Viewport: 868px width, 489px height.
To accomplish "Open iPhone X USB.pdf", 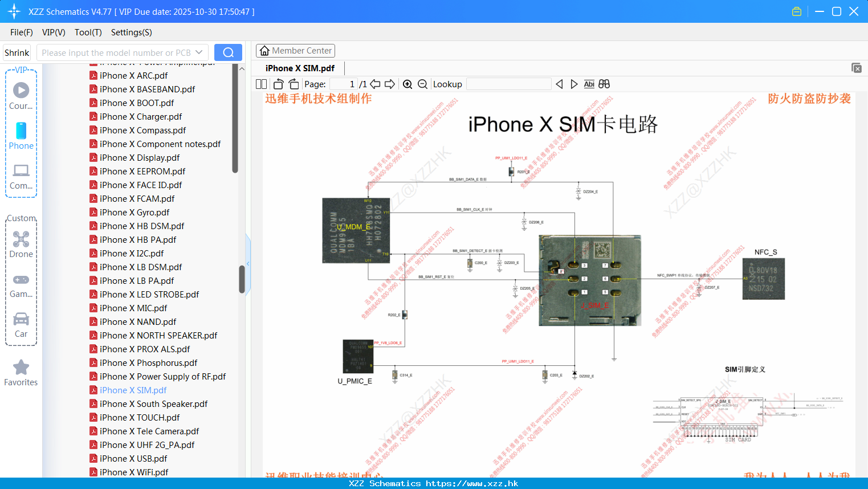I will click(x=133, y=458).
